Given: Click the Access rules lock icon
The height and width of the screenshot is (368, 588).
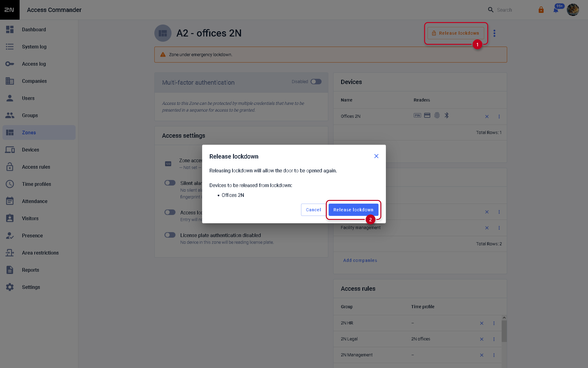Looking at the screenshot, I should coord(10,167).
